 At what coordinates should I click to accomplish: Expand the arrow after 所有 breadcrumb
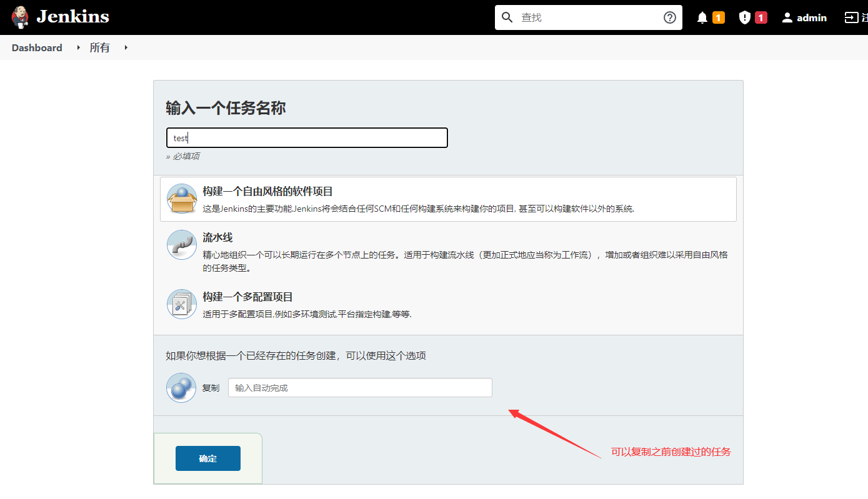point(126,47)
